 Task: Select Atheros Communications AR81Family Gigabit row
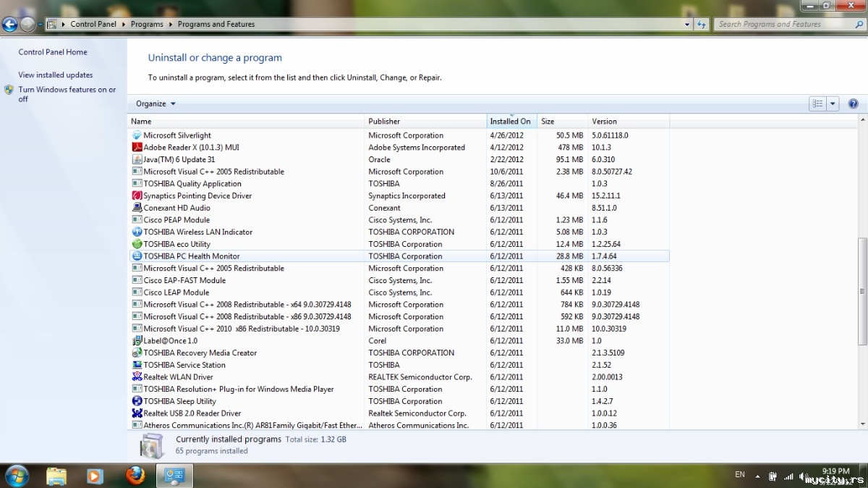tap(399, 425)
